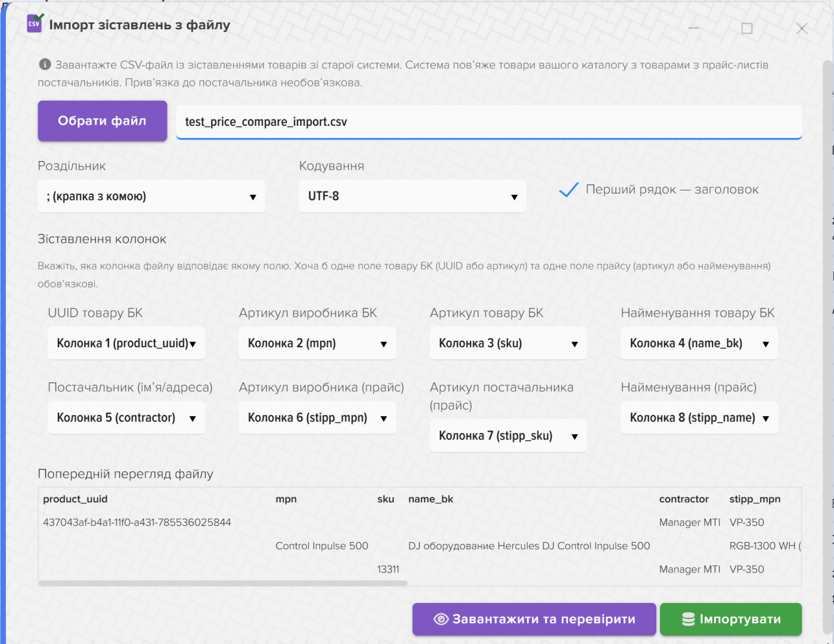Toggle Перший рядок — заголовок checkbox

point(569,190)
